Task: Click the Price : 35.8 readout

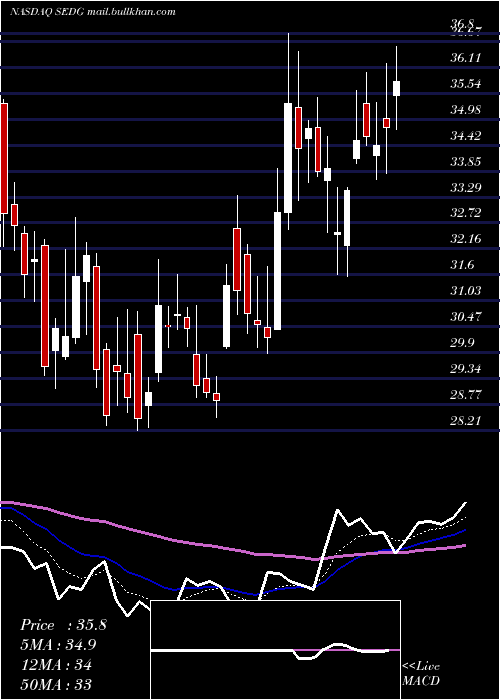Action: [x=63, y=625]
